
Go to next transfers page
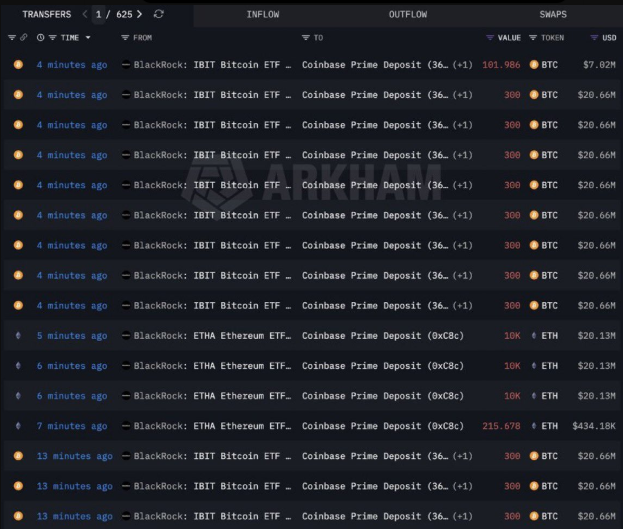[x=139, y=14]
